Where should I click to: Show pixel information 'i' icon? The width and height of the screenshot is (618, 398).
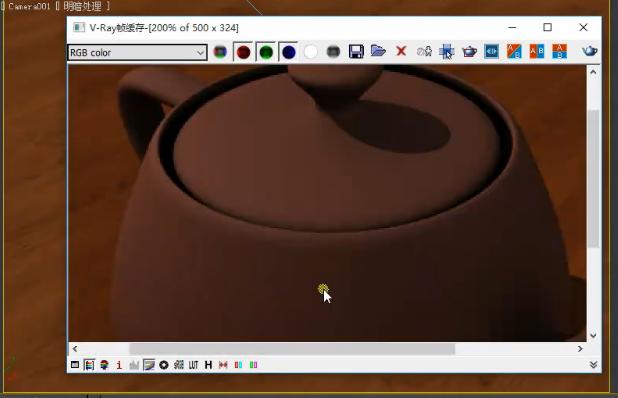119,365
